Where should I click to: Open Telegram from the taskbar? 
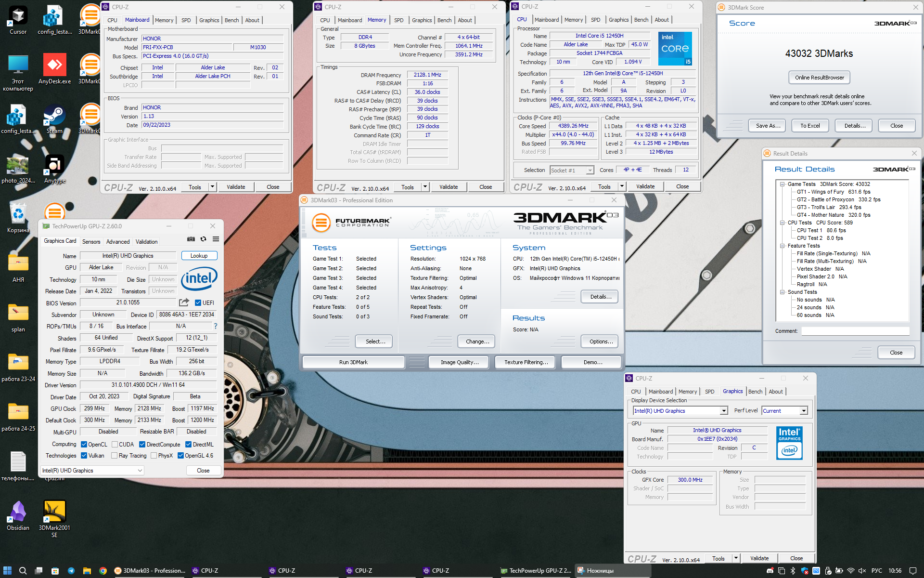point(71,570)
